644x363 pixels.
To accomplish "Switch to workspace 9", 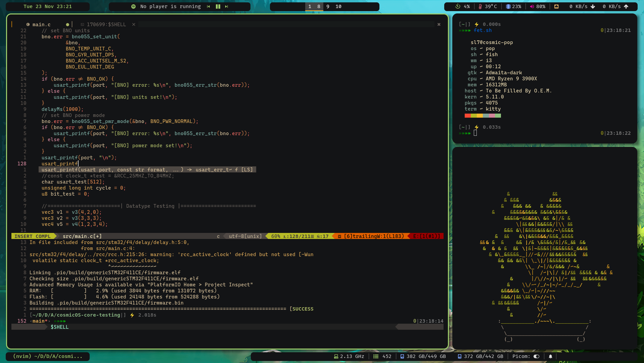I will [328, 6].
